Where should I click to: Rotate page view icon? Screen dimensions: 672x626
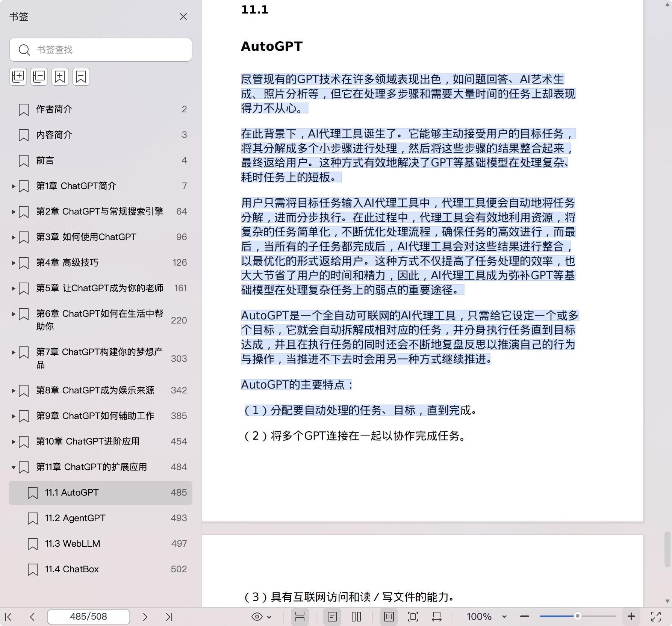point(437,617)
